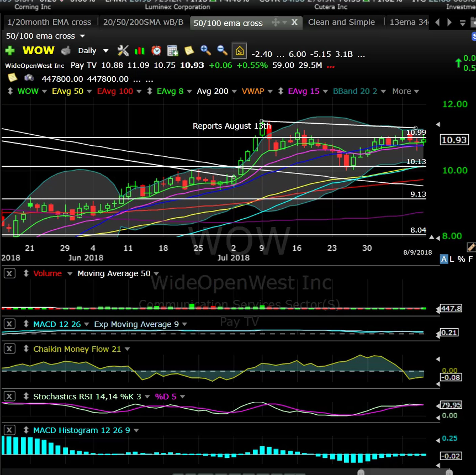
Task: Open the tab list menu arrow
Action: tap(463, 23)
